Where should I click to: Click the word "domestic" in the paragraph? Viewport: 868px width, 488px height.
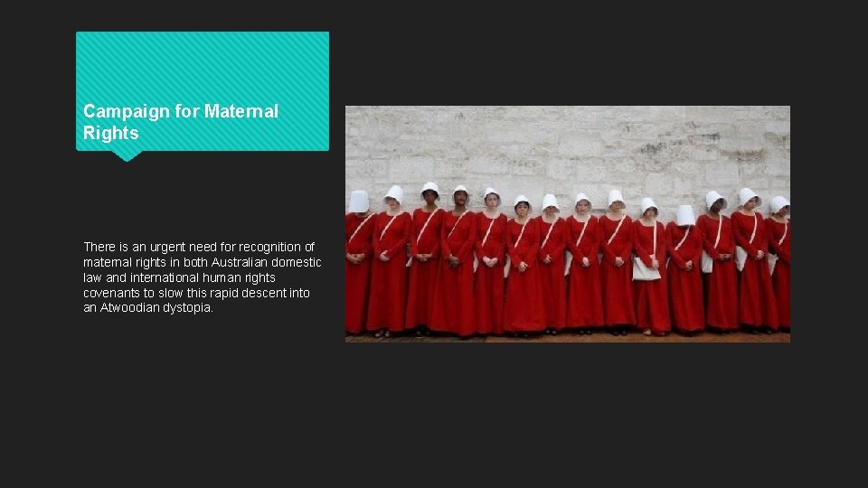(x=297, y=262)
